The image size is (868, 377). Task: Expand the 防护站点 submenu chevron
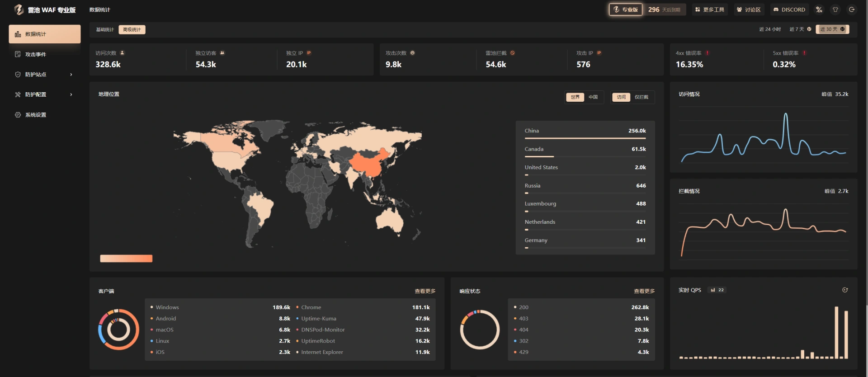tap(71, 75)
